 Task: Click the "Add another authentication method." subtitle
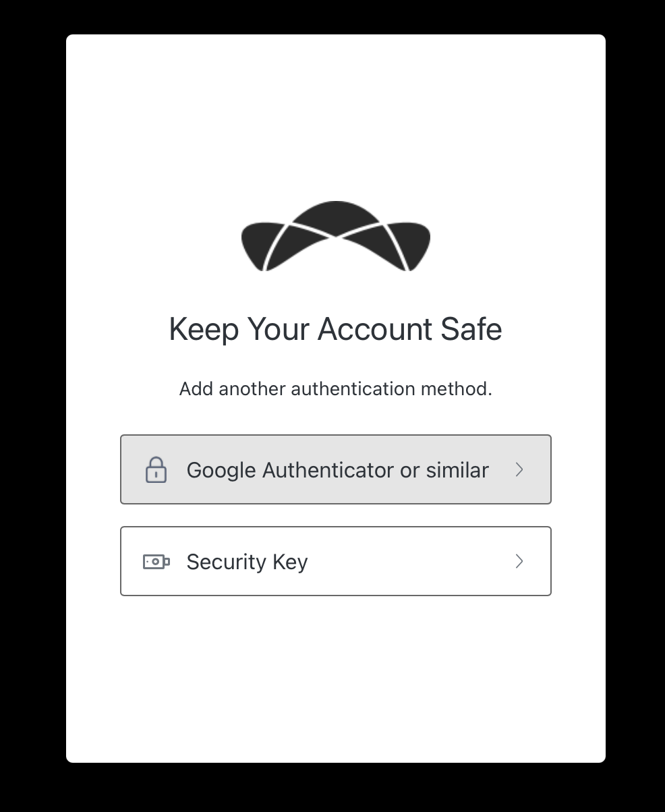[x=335, y=389]
